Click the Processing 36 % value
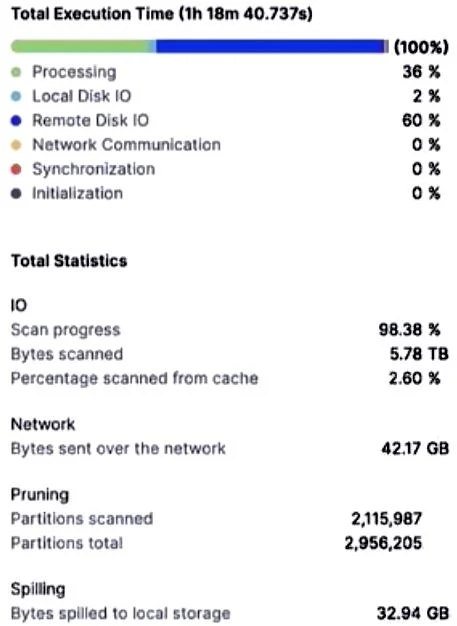Viewport: 457px width, 626px height. [421, 72]
